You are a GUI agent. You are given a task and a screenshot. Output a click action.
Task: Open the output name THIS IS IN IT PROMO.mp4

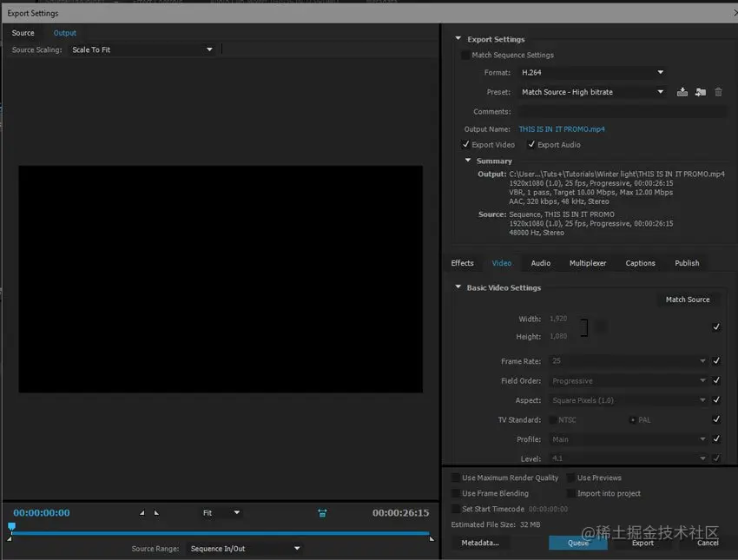[560, 128]
